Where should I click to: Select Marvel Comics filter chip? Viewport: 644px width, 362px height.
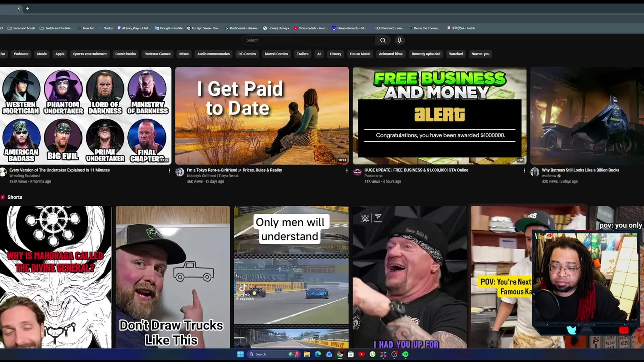coord(276,54)
